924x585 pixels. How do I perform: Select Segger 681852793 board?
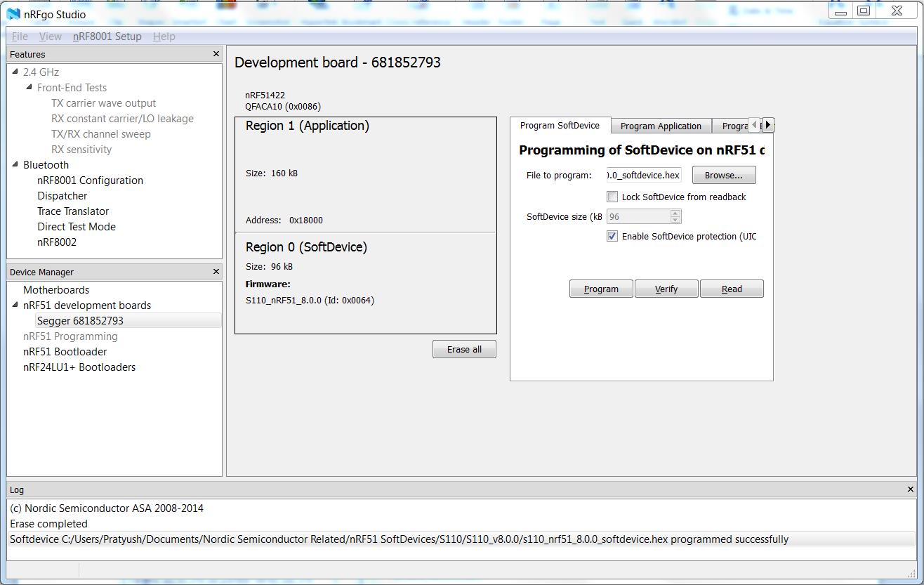(80, 320)
